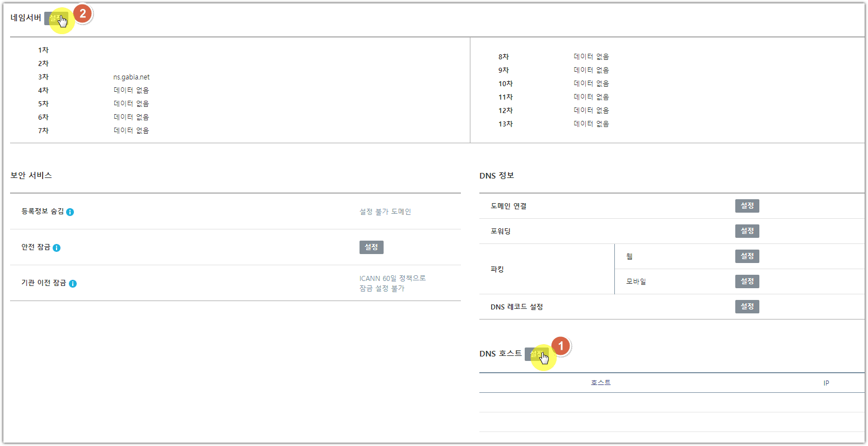Click the 도메인 연결 label
The width and height of the screenshot is (868, 446).
point(508,206)
